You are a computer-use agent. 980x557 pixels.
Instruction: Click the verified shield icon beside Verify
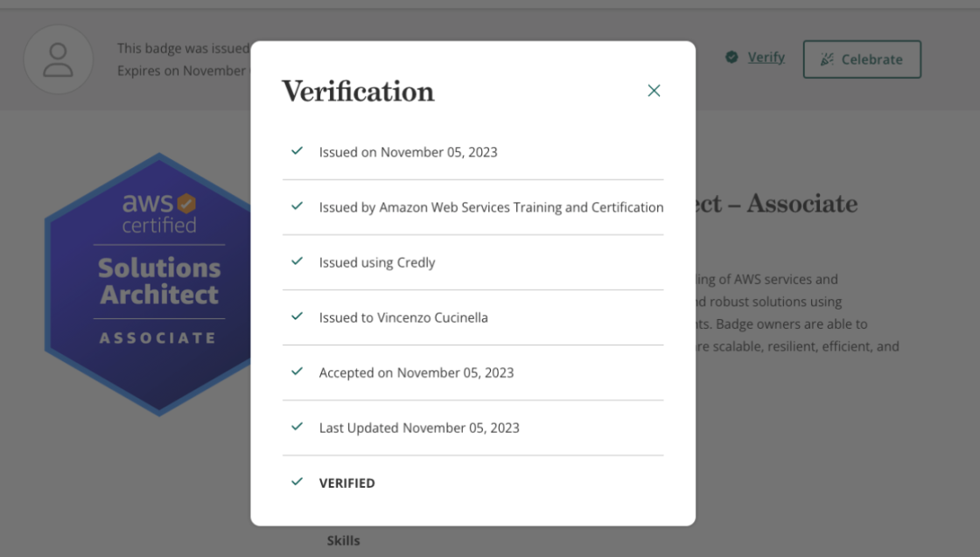[x=731, y=57]
